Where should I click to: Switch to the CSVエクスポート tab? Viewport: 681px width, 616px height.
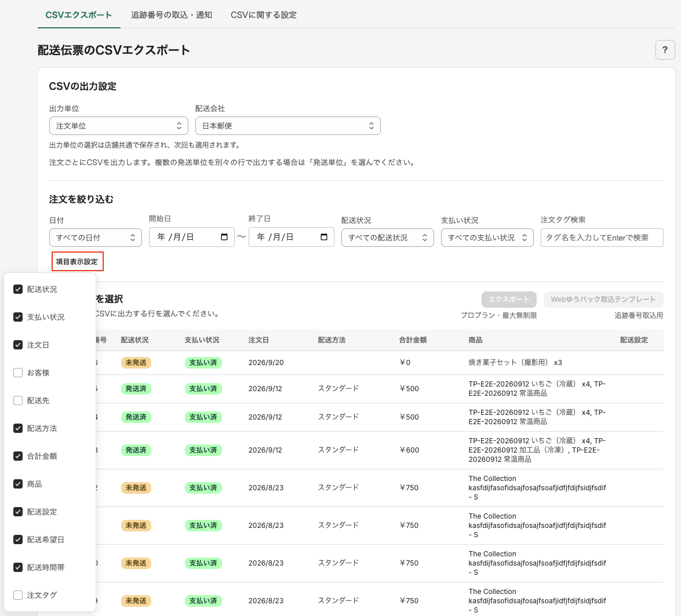[x=79, y=14]
